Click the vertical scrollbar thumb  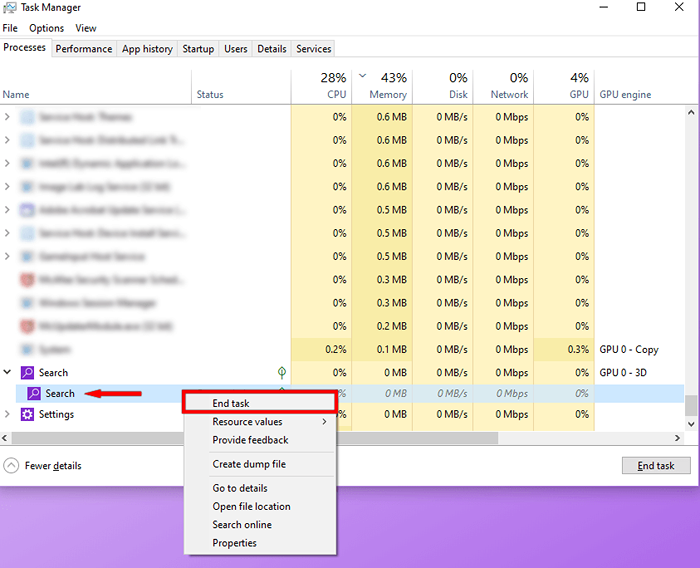691,405
